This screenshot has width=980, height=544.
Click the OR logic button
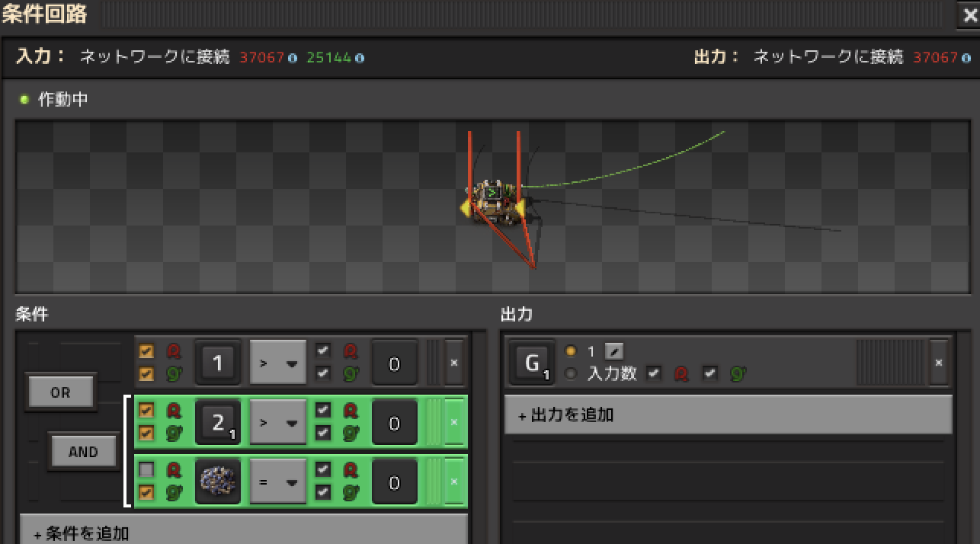60,392
